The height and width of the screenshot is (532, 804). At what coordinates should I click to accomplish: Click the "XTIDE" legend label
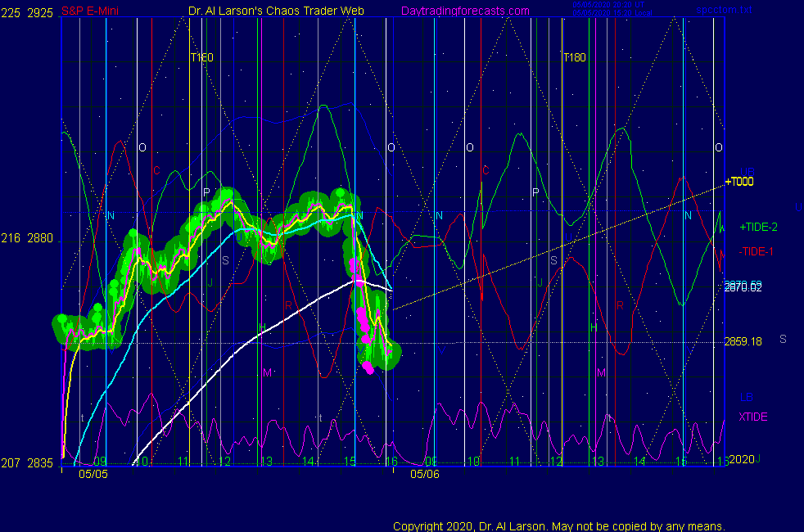(752, 417)
